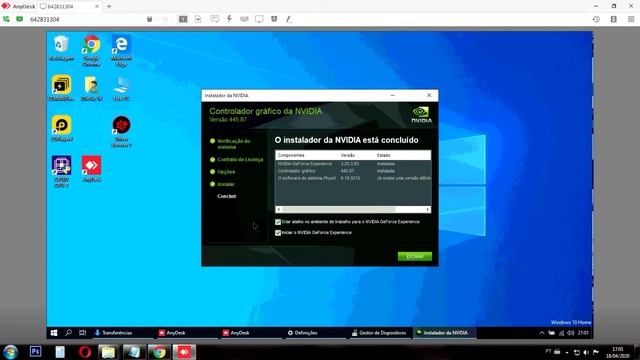Click the 'Instalar' installer step
This screenshot has width=640, height=360.
click(x=226, y=184)
